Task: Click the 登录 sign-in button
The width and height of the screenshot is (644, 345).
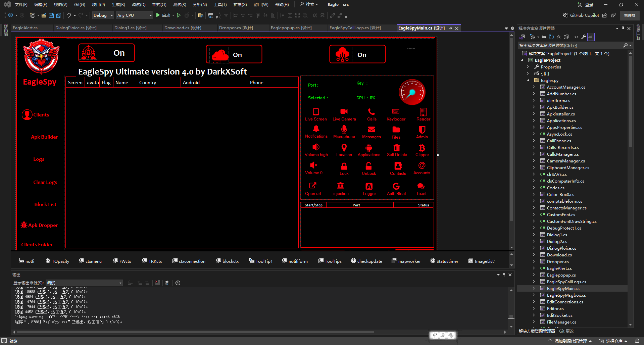Action: (x=586, y=5)
